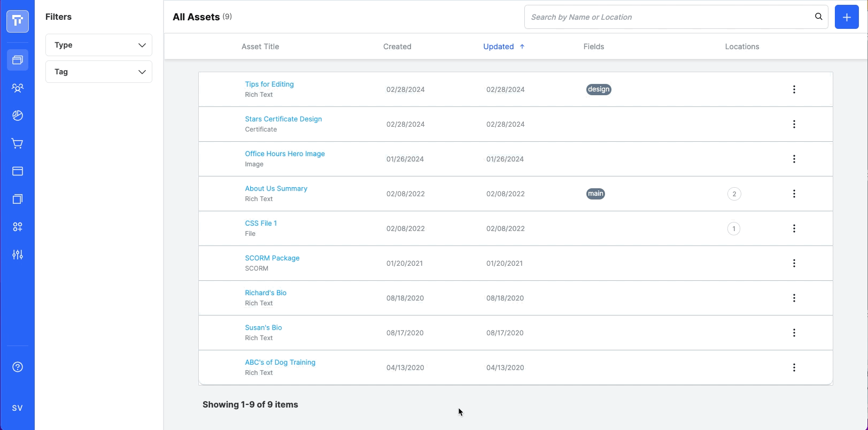
Task: Click the design tag badge
Action: coord(599,89)
